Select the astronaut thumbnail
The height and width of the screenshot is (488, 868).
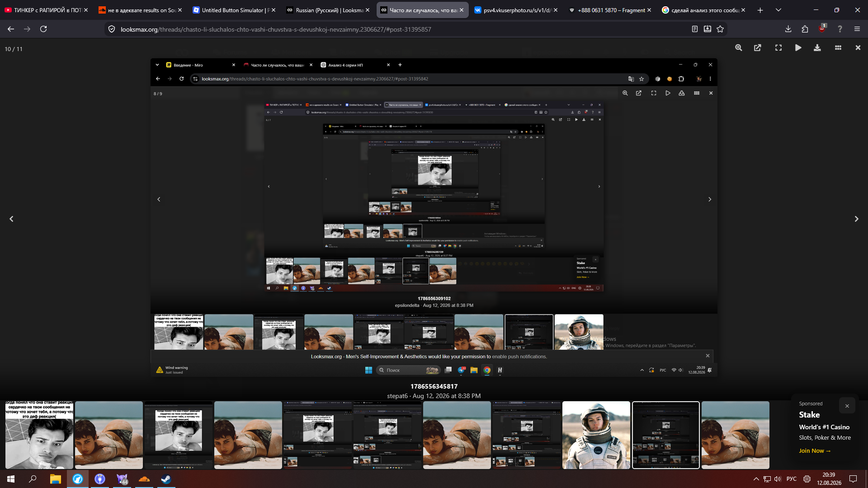pos(596,435)
